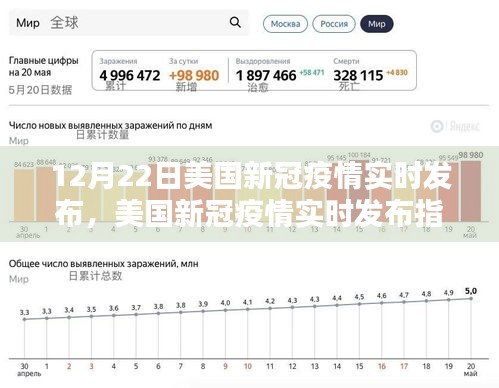This screenshot has height=388, width=499.
Task: Click the 5,0 data point on line chart
Action: pos(471,298)
